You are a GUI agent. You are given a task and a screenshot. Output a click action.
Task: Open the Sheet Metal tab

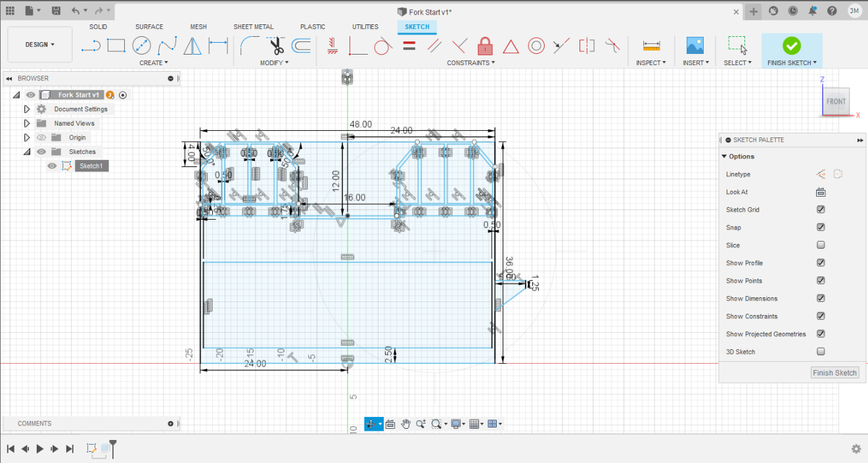(x=254, y=27)
